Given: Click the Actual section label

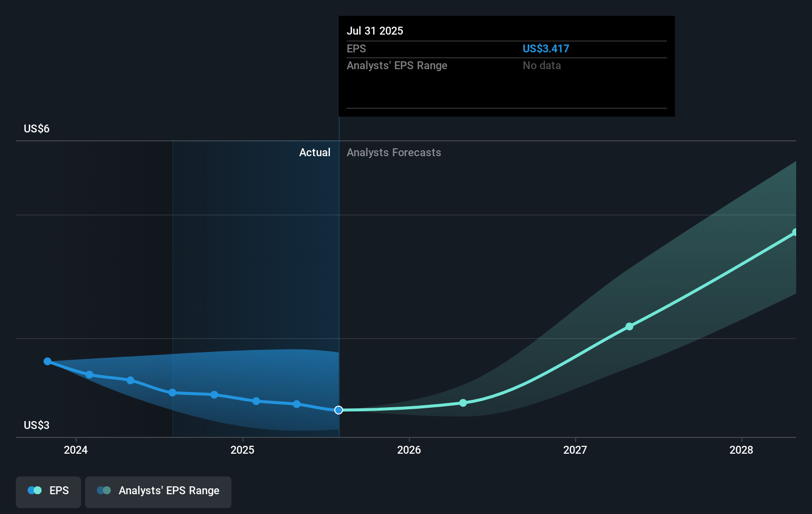Looking at the screenshot, I should pyautogui.click(x=315, y=152).
